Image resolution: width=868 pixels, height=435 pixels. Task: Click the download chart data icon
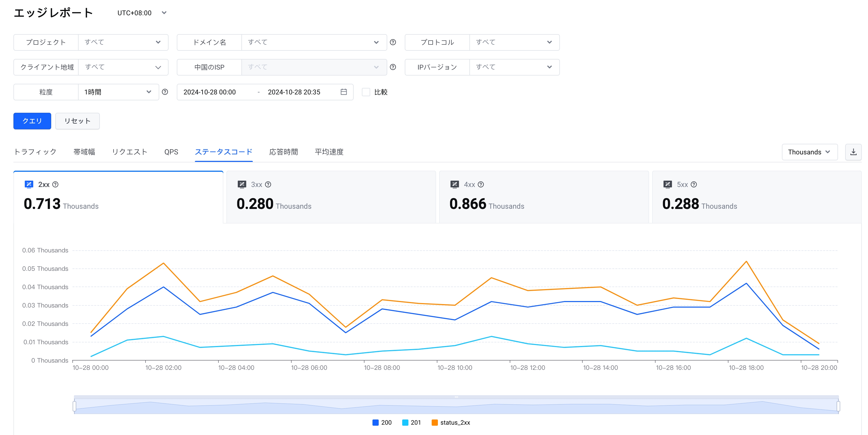pyautogui.click(x=853, y=152)
